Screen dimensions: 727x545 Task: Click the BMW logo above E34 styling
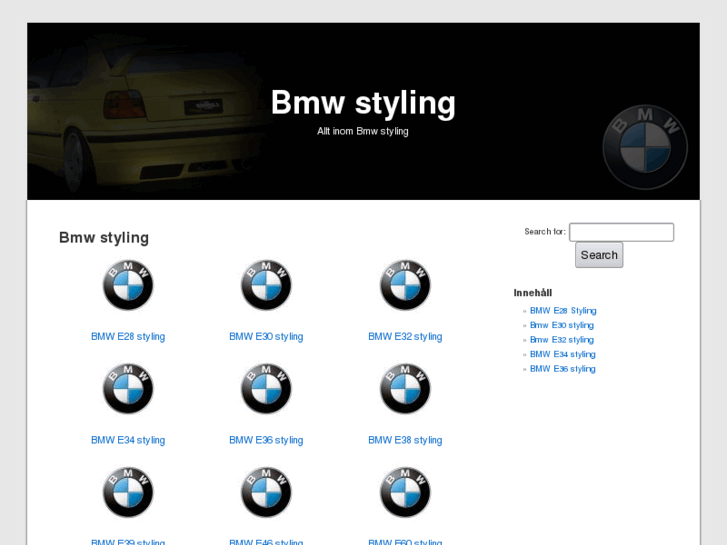point(128,389)
